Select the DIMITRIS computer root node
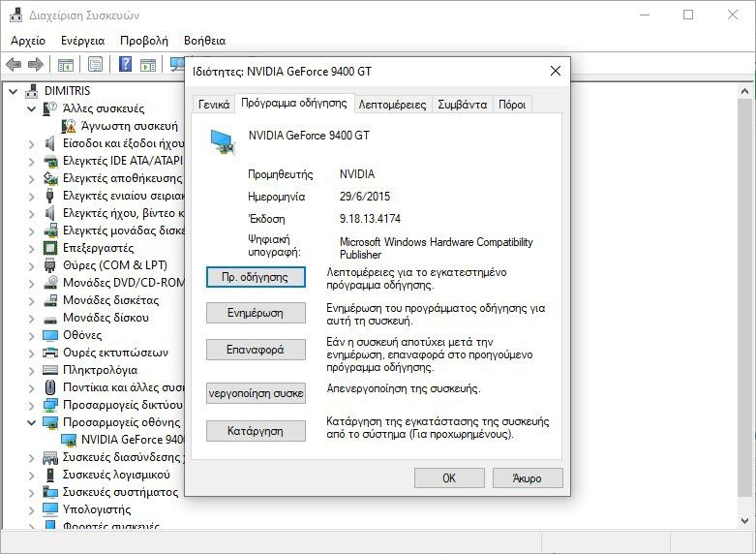Viewport: 756px width, 554px height. 67,91
